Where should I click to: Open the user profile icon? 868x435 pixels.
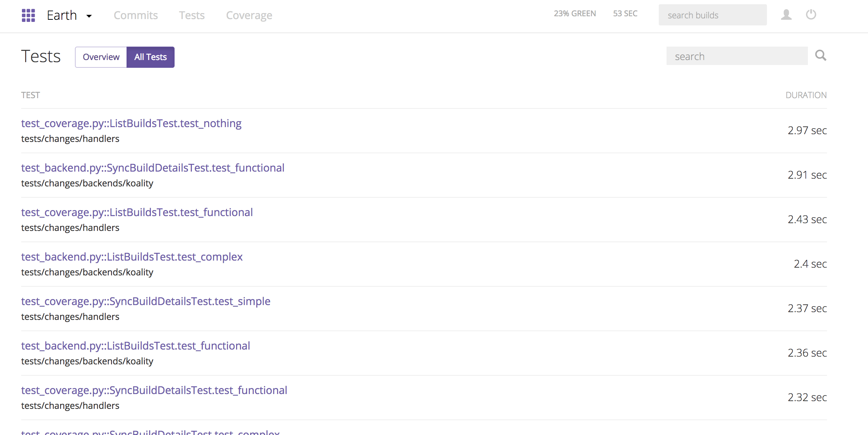tap(786, 15)
